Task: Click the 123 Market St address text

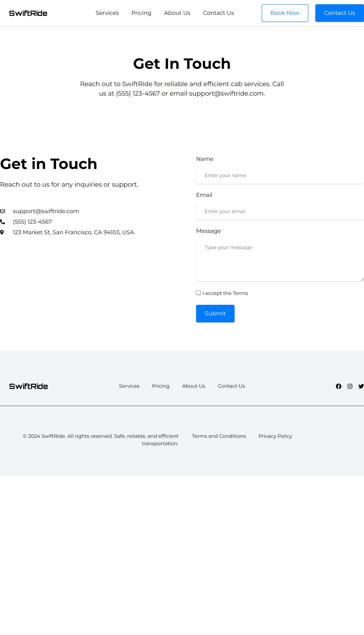Action: click(73, 232)
